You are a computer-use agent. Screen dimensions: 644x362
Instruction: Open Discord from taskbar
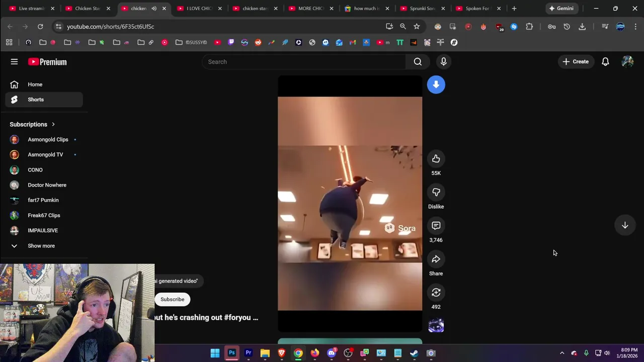[x=332, y=353]
